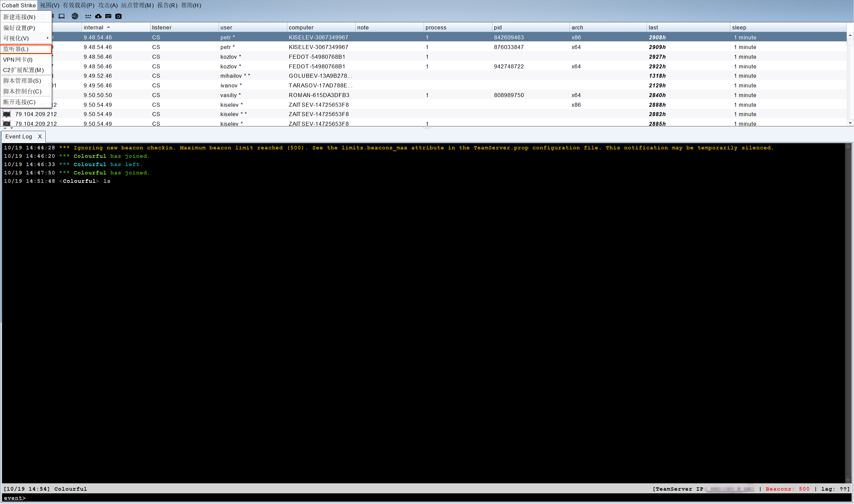This screenshot has width=854, height=504.
Task: Open the 站点管理(M) menu
Action: [x=137, y=5]
